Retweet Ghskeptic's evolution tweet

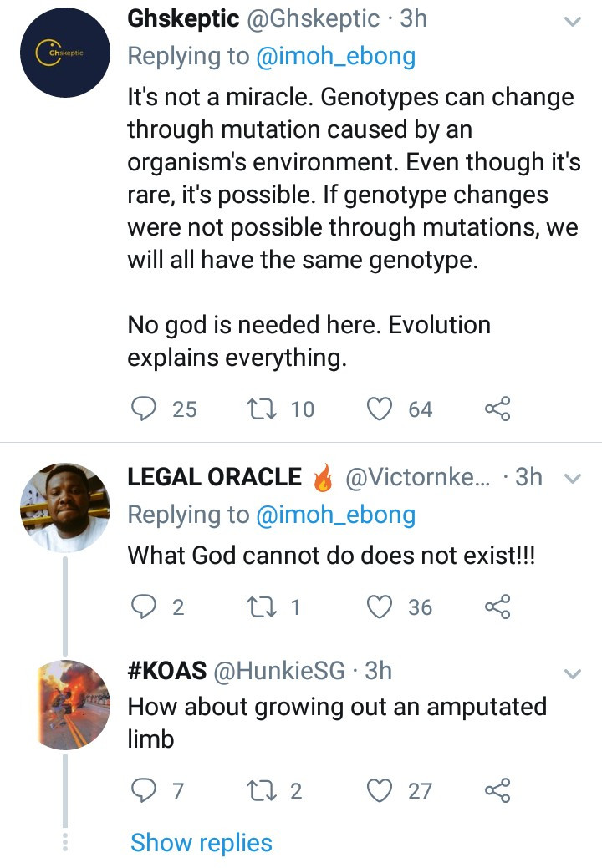[x=254, y=409]
